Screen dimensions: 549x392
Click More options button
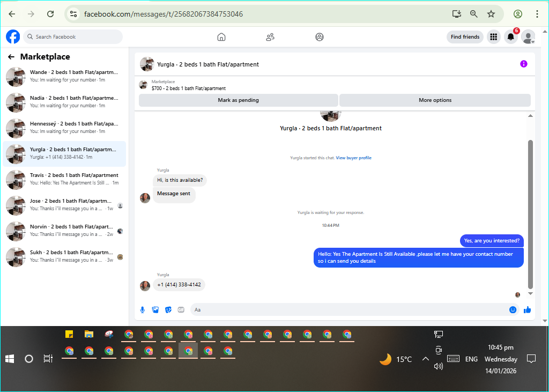pos(435,100)
